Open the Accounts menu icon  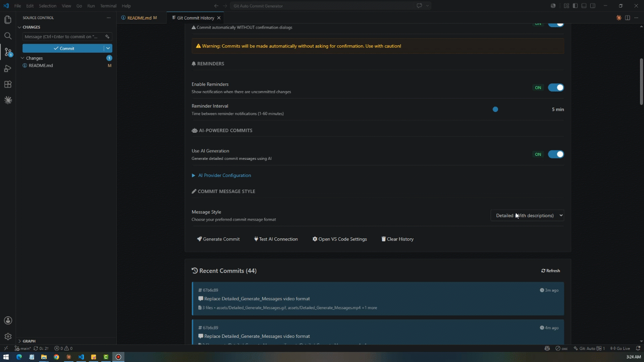tap(8, 320)
